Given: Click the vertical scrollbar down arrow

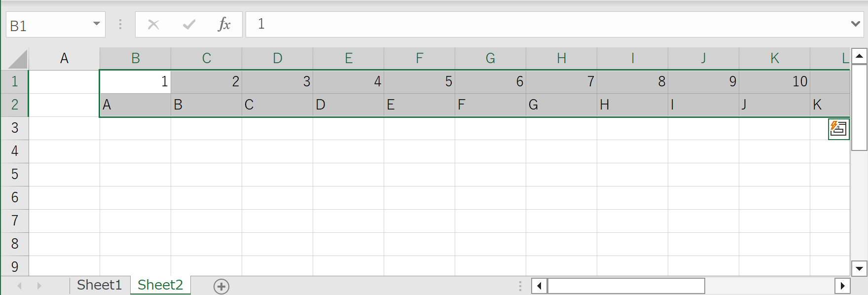Looking at the screenshot, I should [x=859, y=269].
